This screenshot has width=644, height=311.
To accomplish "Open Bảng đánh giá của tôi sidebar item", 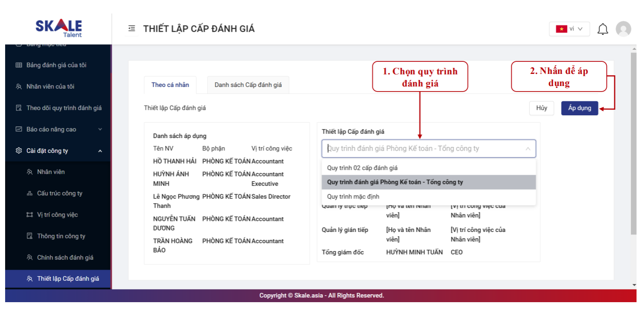I will click(56, 65).
